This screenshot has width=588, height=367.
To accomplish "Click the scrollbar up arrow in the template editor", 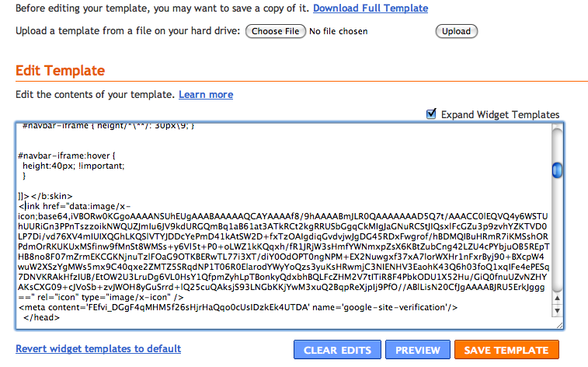I will [557, 299].
